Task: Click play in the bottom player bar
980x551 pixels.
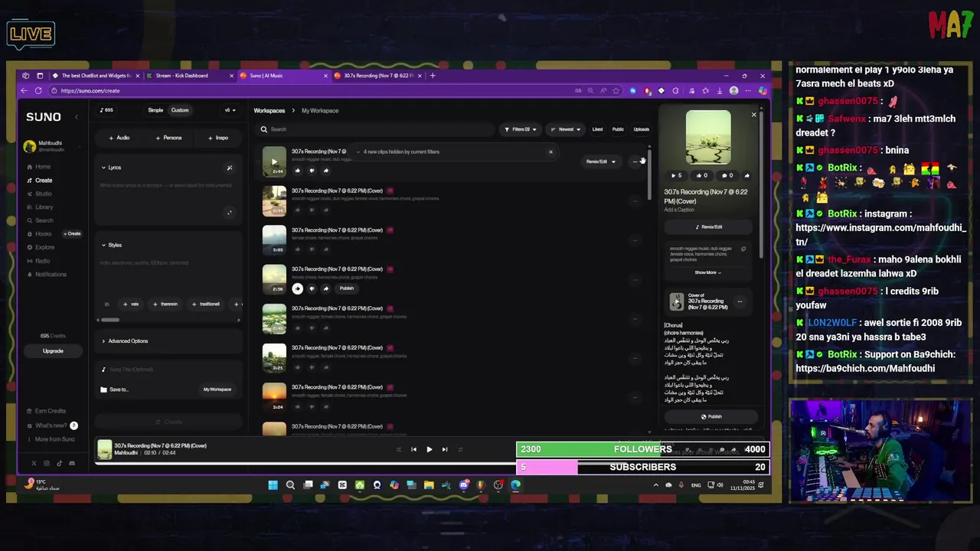Action: (429, 449)
